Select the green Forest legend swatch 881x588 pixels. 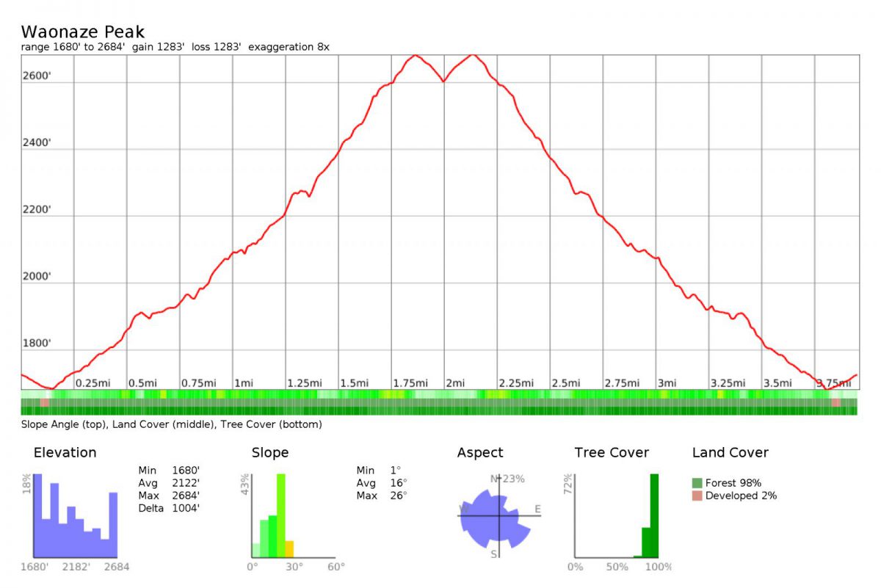coord(697,483)
